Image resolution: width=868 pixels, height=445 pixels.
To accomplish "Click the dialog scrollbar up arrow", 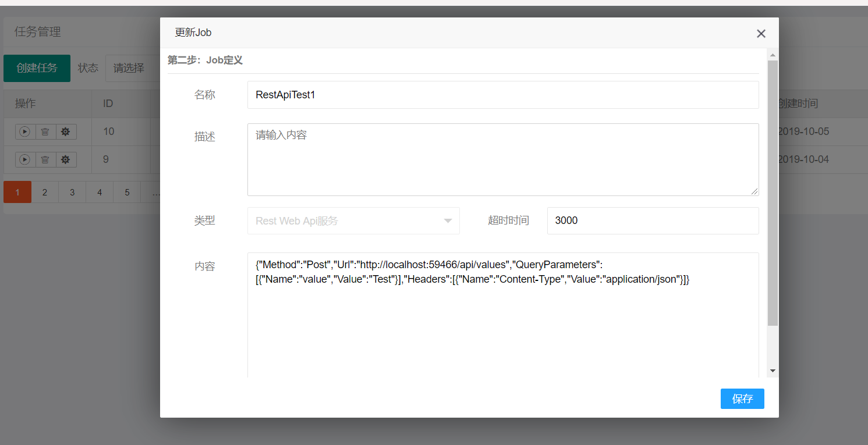I will pyautogui.click(x=773, y=56).
